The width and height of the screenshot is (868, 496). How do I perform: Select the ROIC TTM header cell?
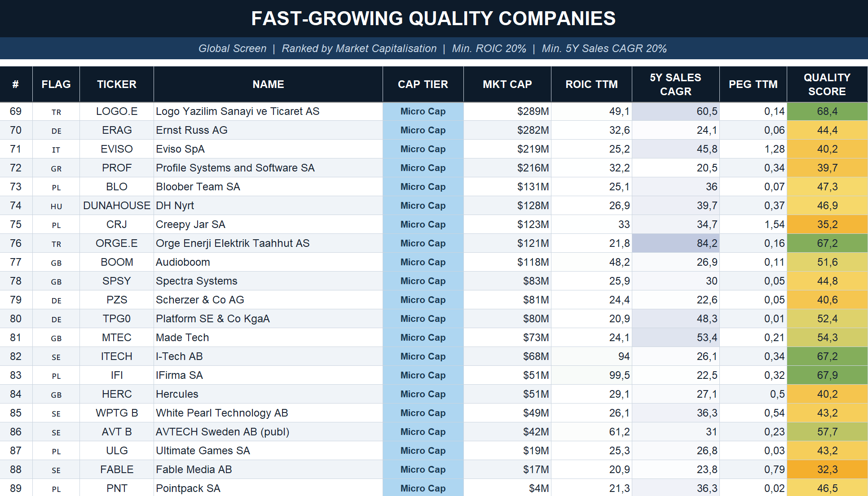coord(591,84)
